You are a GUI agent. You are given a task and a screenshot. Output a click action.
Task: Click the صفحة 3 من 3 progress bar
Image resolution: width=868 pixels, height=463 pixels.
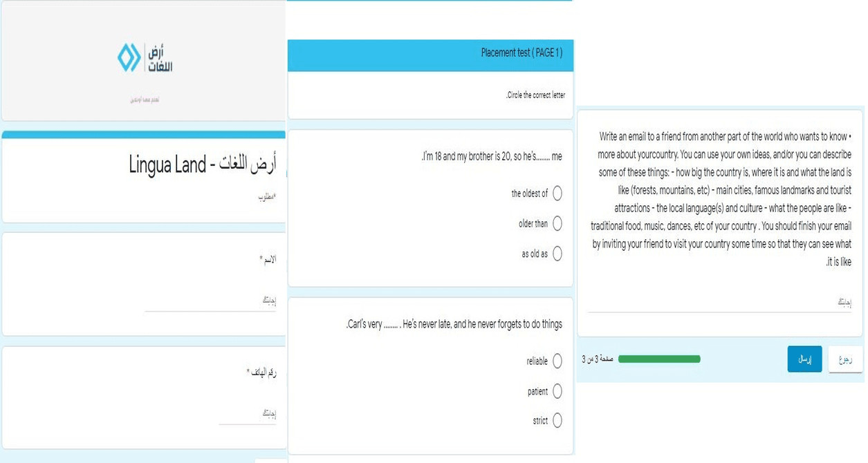(661, 359)
